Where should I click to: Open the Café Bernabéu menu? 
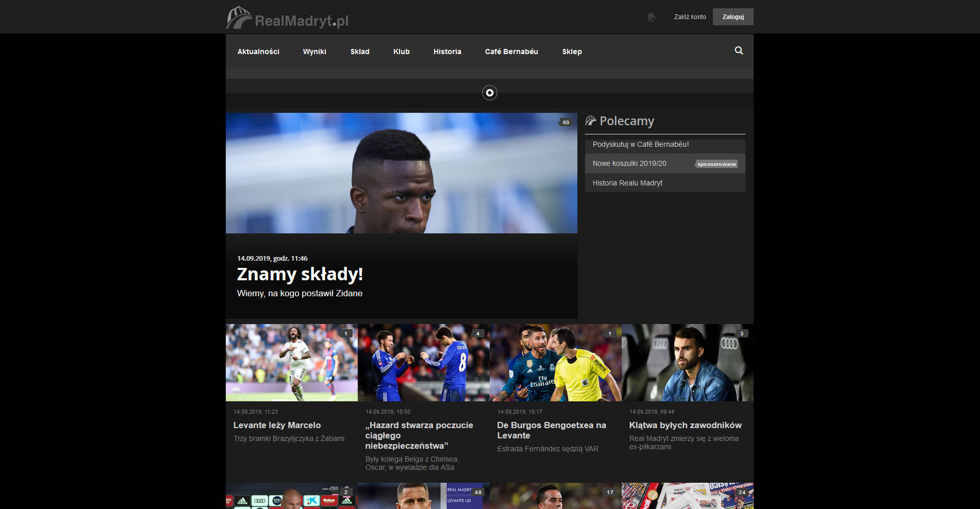511,52
